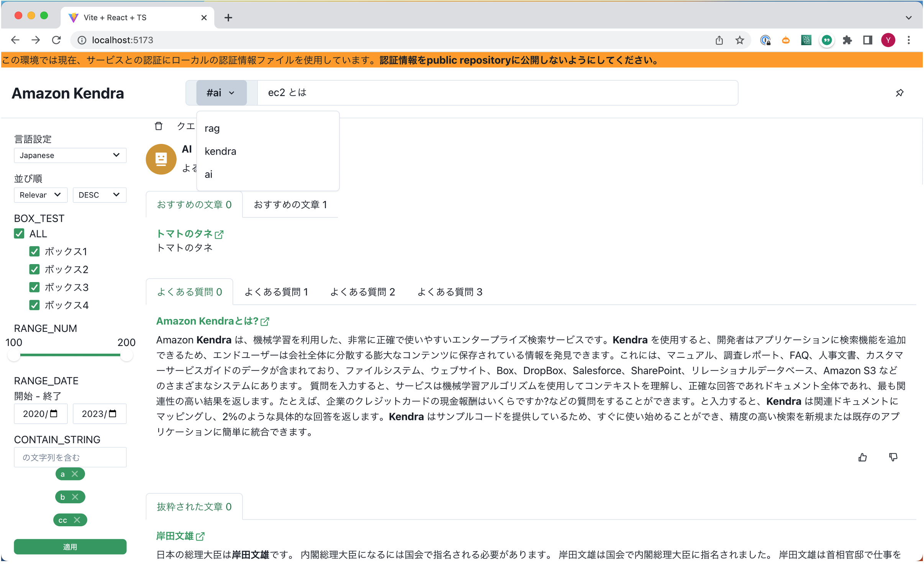Click the site info icon in address bar

[82, 40]
